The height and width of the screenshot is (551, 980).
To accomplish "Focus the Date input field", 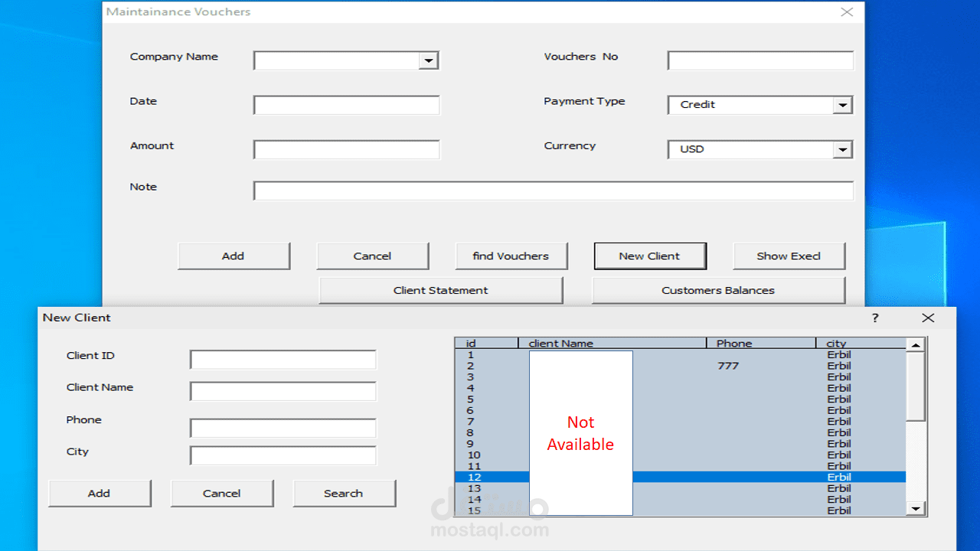I will 347,106.
